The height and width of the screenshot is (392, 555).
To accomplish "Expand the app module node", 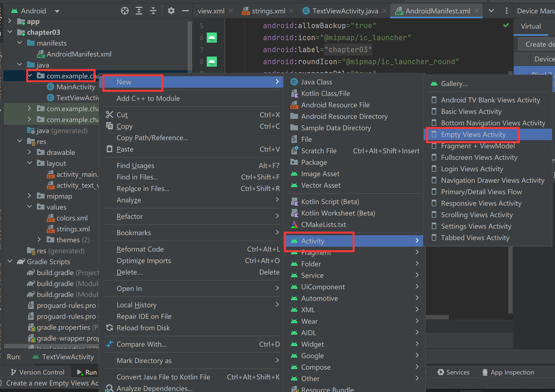I will (x=10, y=21).
